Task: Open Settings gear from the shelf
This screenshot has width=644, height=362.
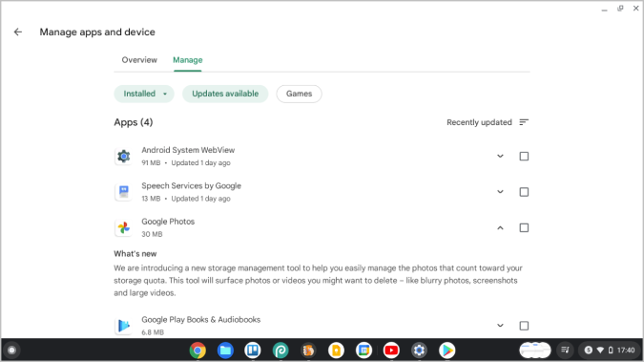Action: click(419, 351)
